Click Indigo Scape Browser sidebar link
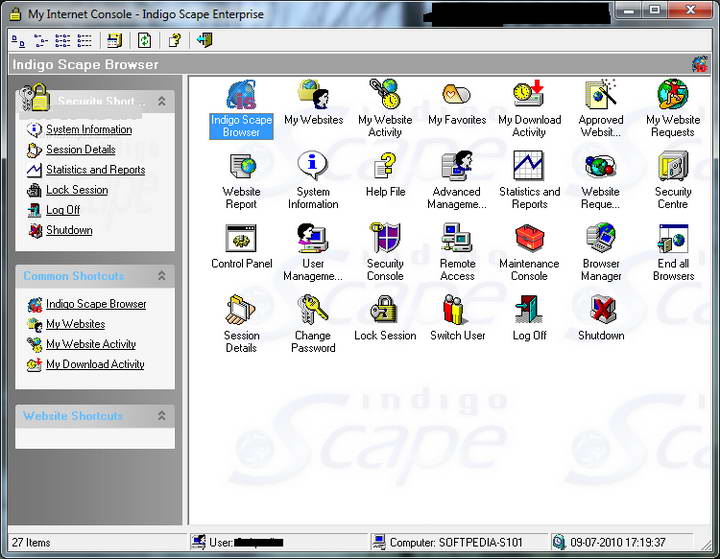This screenshot has height=559, width=720. point(96,304)
